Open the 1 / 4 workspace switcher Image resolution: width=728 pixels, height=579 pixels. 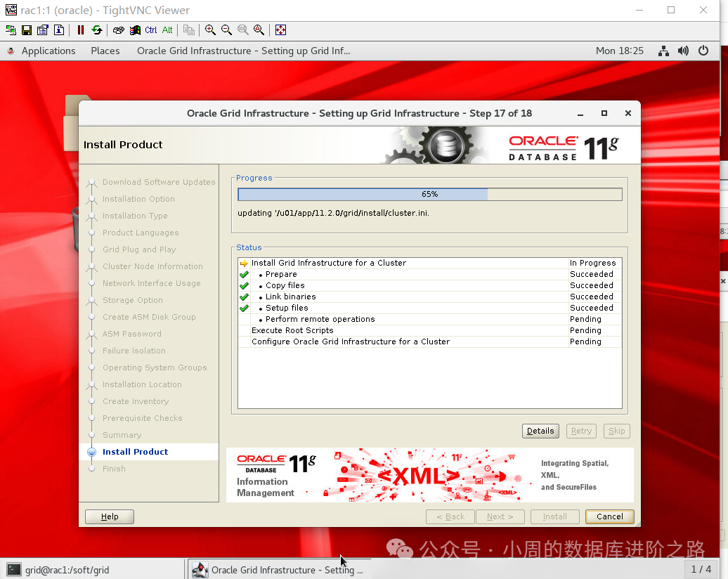click(701, 569)
